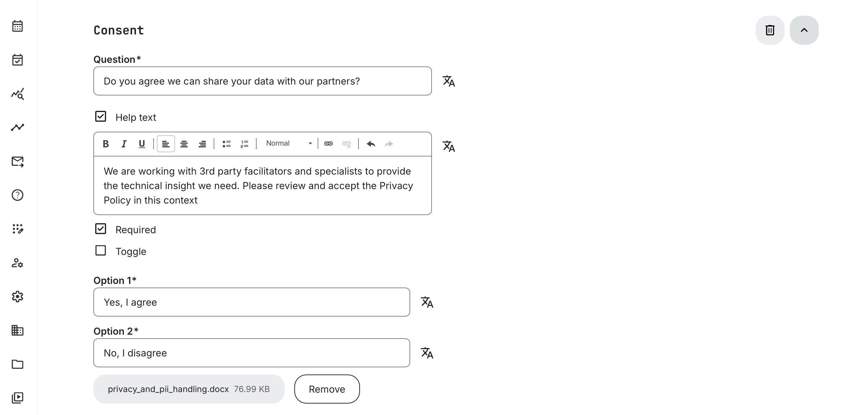
Task: Click the privacy_and_pii_handling.docx file chip
Action: coord(189,389)
